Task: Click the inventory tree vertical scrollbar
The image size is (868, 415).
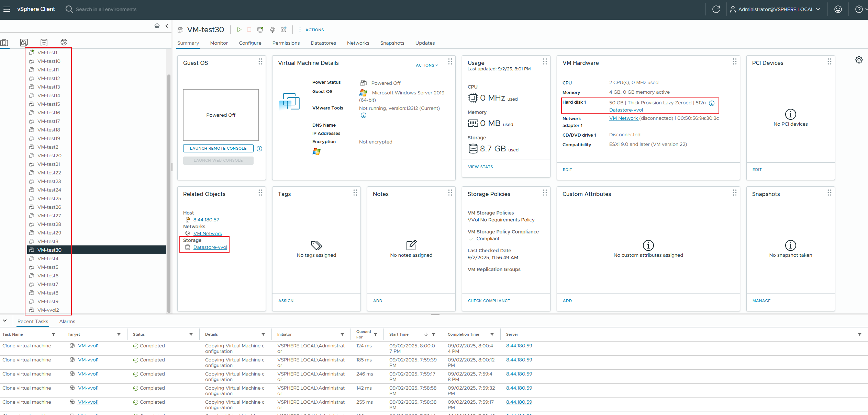Action: pos(169,193)
